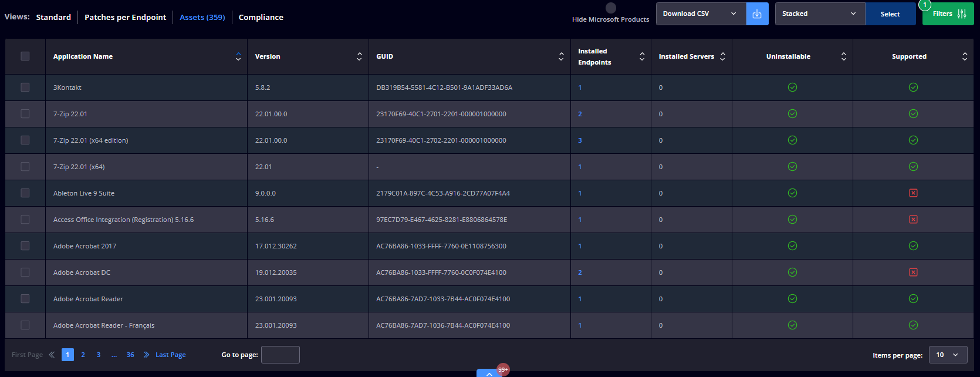This screenshot has width=980, height=377.
Task: Sort by Application Name column arrows
Action: coord(238,56)
